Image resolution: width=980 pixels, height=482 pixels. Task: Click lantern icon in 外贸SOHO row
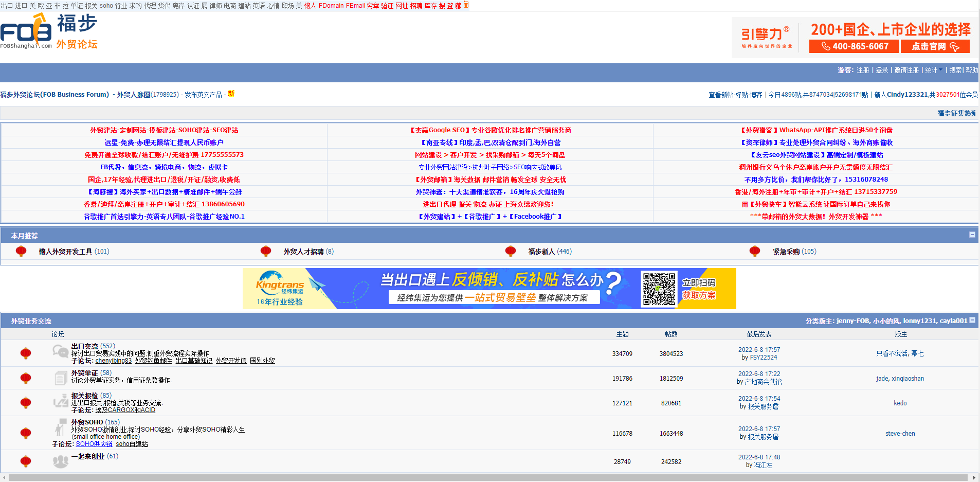(x=26, y=433)
